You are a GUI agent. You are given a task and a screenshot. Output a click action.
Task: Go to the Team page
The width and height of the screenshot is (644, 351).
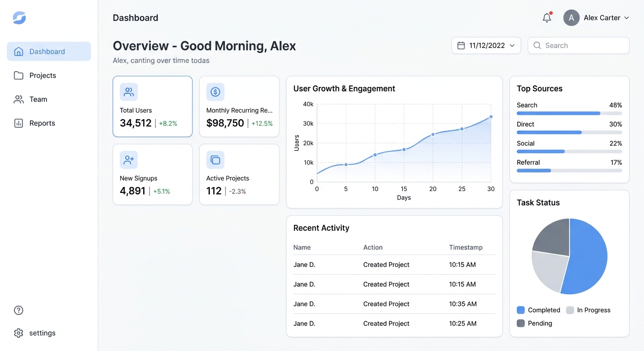pos(38,99)
